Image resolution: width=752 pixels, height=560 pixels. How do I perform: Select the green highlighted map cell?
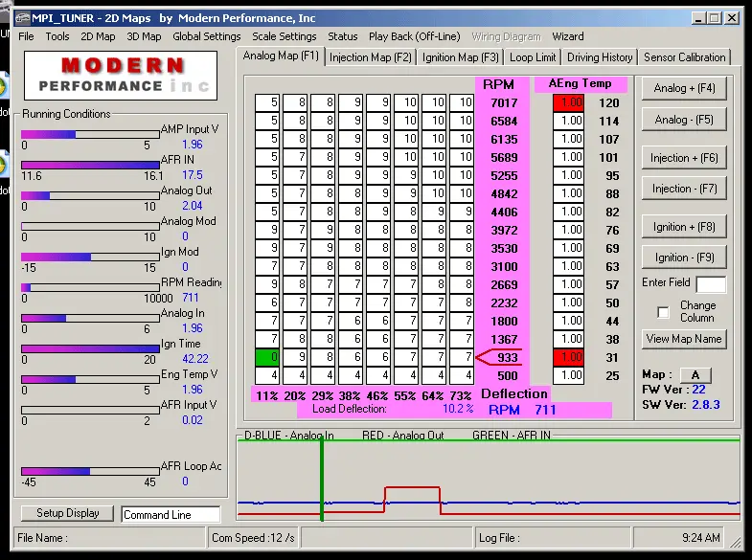point(267,357)
